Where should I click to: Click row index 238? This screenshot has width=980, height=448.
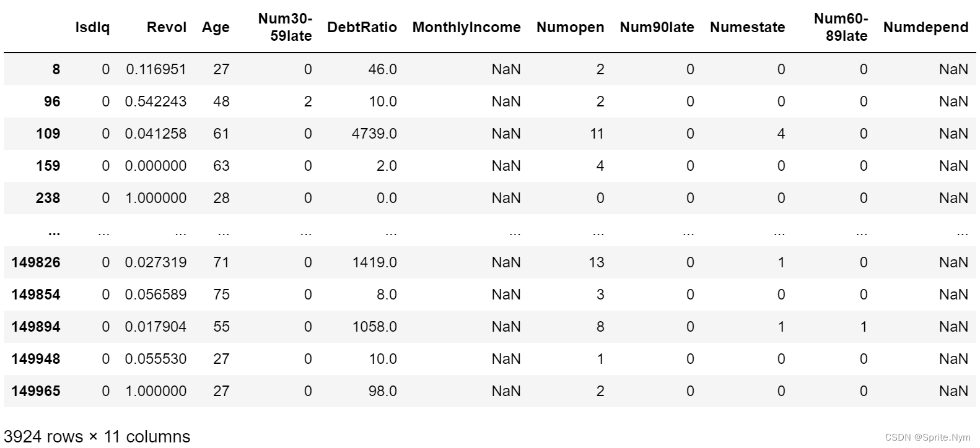pos(48,198)
